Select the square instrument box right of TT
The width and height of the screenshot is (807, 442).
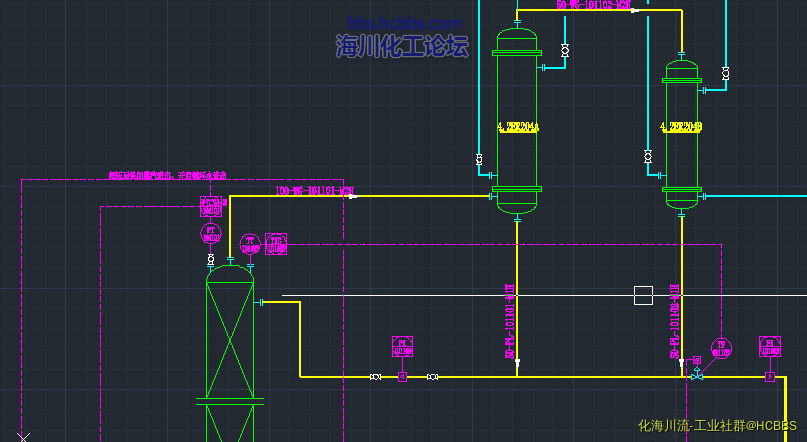click(x=277, y=242)
